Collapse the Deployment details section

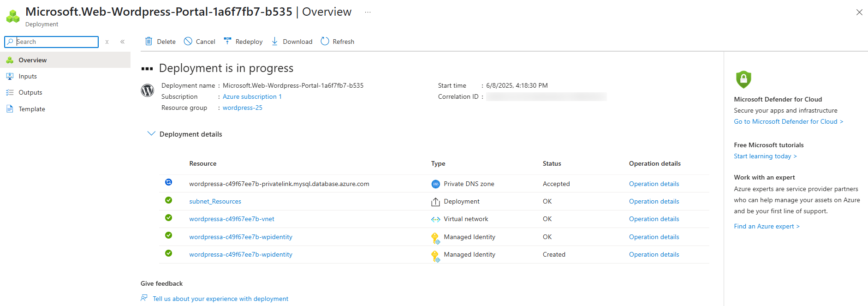151,133
